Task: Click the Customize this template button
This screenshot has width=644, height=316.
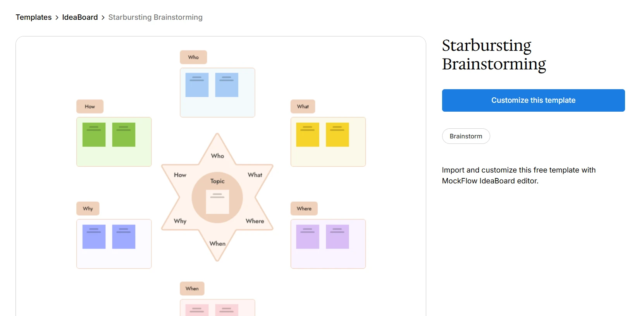Action: (x=533, y=100)
